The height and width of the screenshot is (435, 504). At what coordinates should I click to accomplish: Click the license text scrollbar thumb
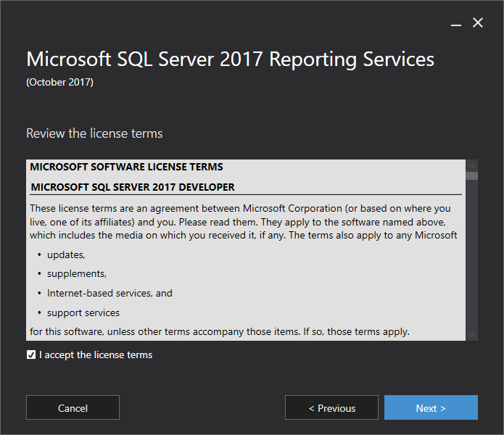point(472,175)
